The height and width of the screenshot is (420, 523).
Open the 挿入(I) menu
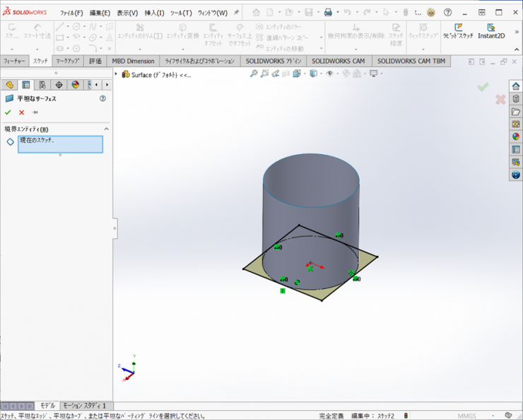[154, 13]
